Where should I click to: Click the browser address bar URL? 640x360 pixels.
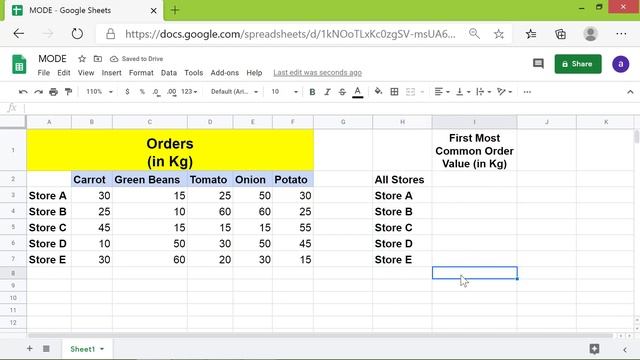click(290, 34)
